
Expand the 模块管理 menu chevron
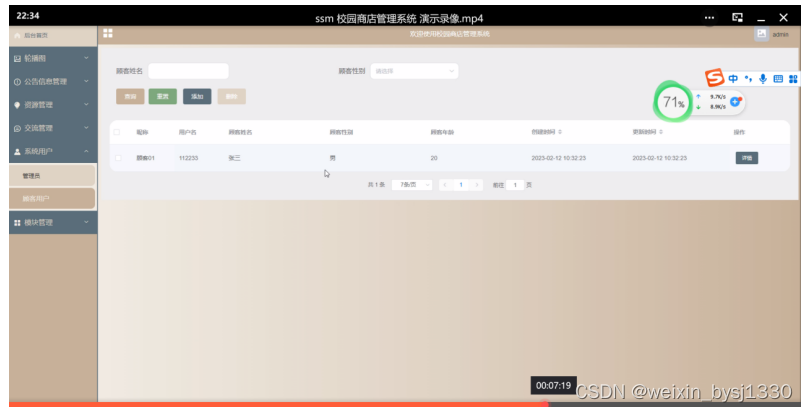[x=86, y=222]
